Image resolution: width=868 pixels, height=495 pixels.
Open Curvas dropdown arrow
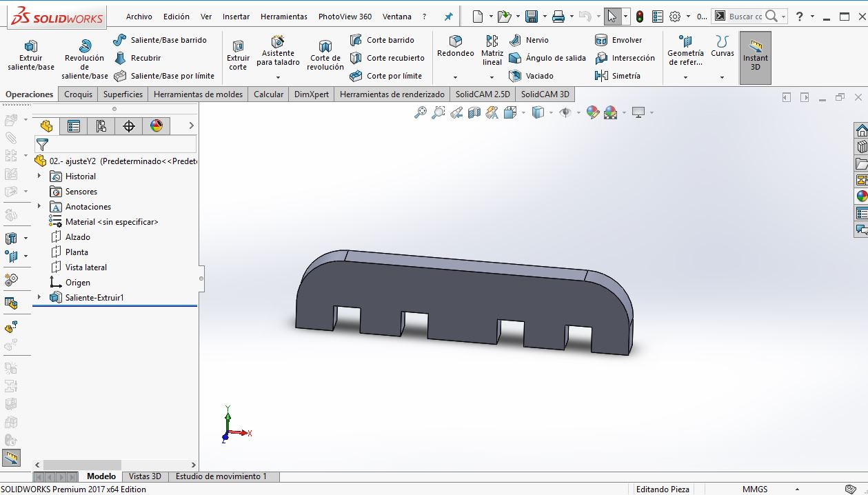pyautogui.click(x=722, y=77)
